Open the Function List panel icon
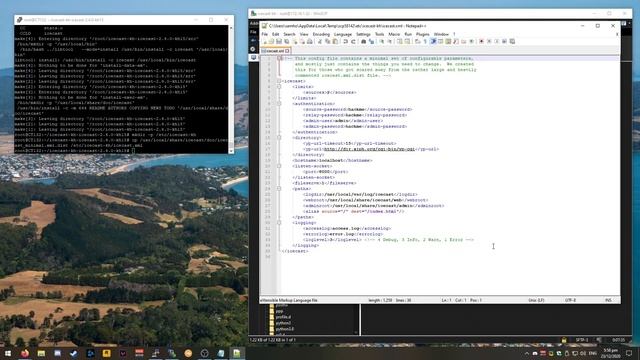This screenshot has width=640, height=360. [456, 41]
